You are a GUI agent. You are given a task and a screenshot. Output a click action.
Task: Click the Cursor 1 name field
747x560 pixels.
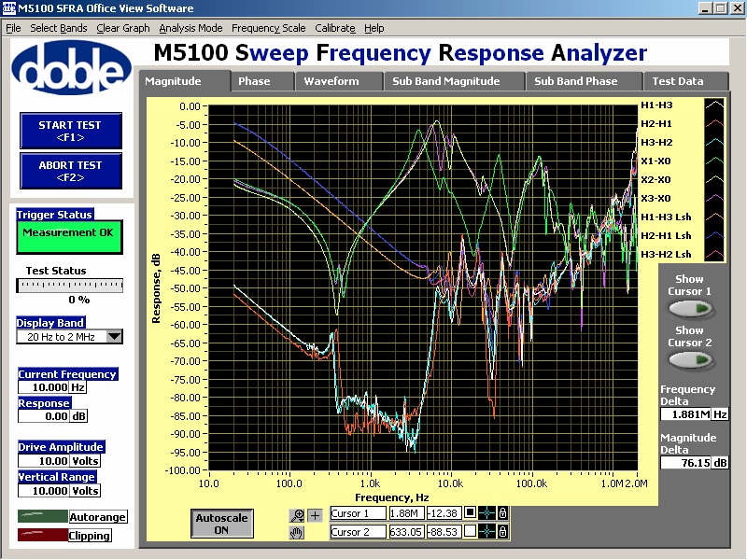click(358, 513)
